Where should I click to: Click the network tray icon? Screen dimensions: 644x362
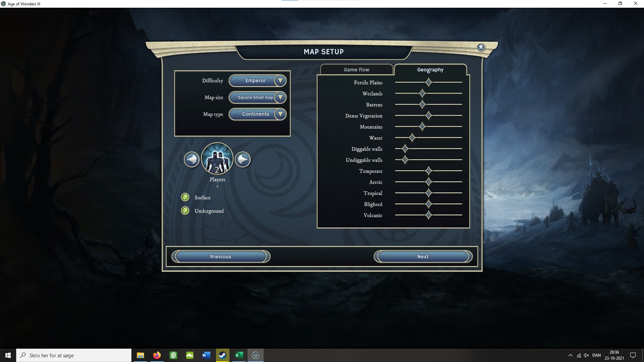[579, 355]
